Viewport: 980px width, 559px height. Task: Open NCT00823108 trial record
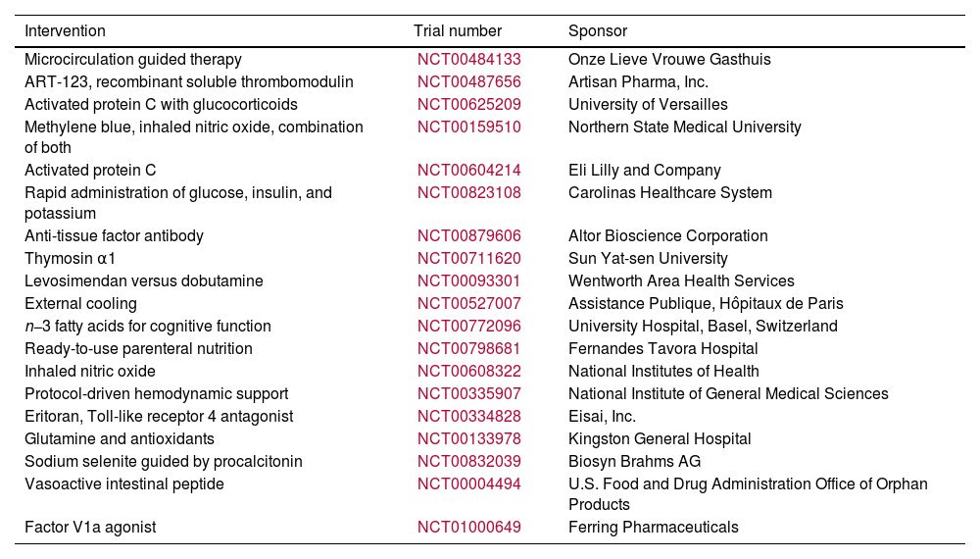coord(468,193)
